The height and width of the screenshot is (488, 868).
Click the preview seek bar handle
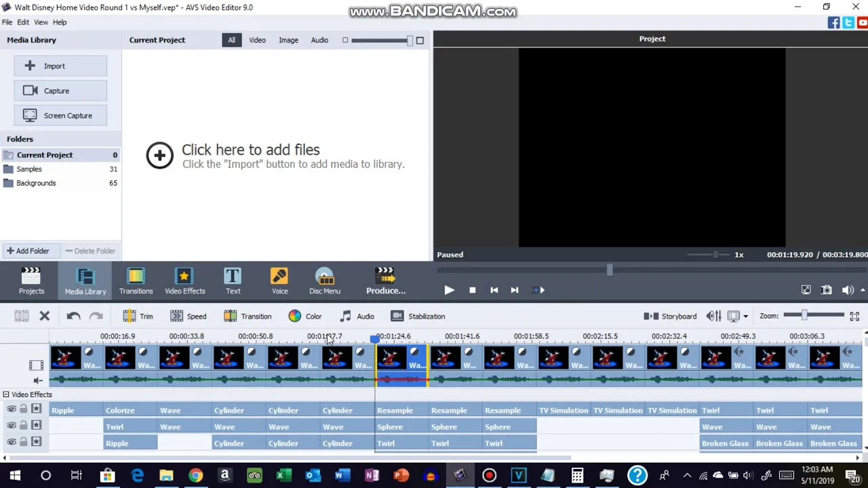coord(610,270)
